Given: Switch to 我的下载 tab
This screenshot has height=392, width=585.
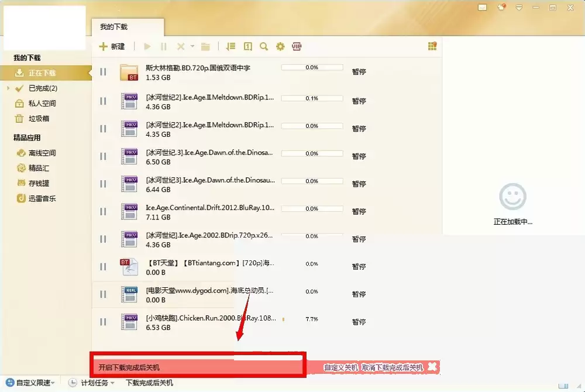Looking at the screenshot, I should (x=114, y=27).
